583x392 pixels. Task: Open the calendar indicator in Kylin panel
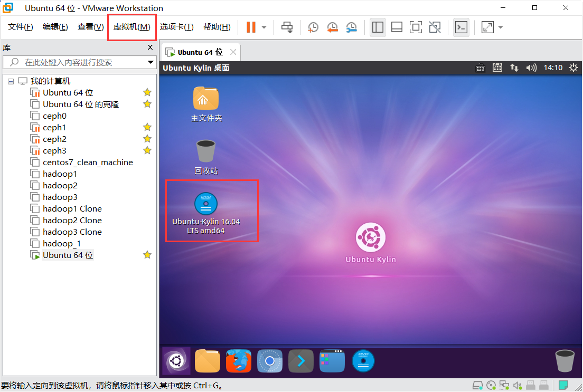[x=497, y=68]
